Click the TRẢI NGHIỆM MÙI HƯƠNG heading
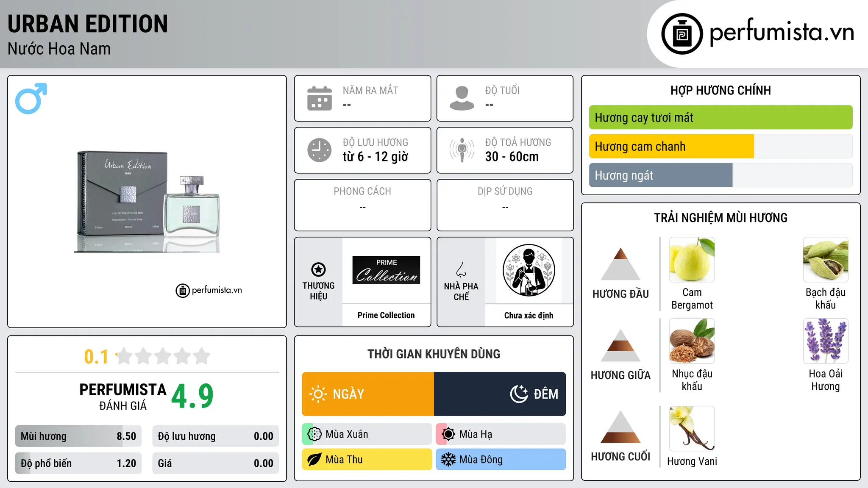This screenshot has height=488, width=868. 721,218
